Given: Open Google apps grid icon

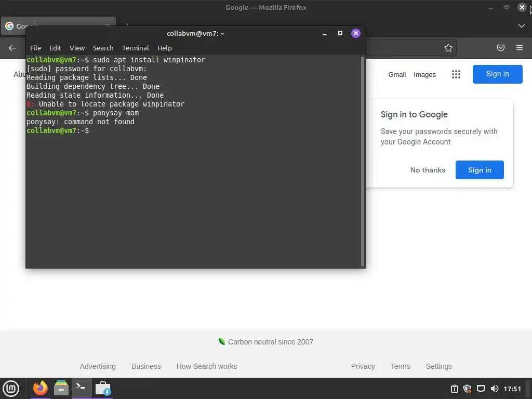Looking at the screenshot, I should pos(456,74).
